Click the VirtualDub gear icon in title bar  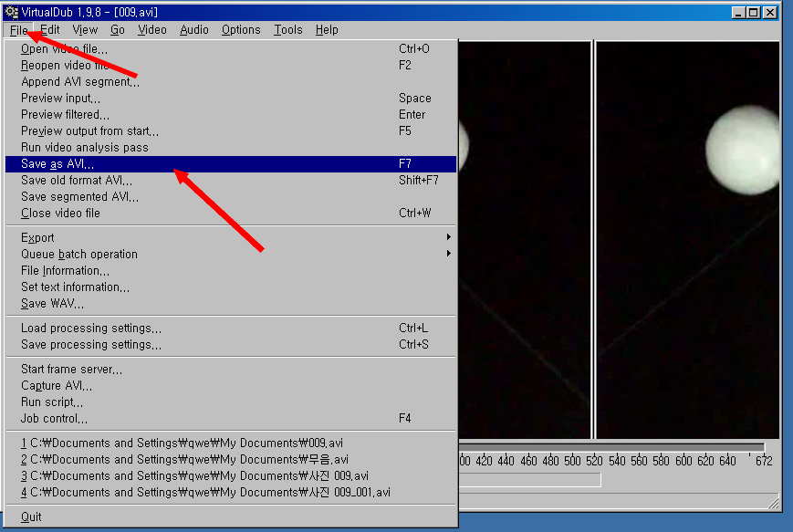click(x=11, y=12)
